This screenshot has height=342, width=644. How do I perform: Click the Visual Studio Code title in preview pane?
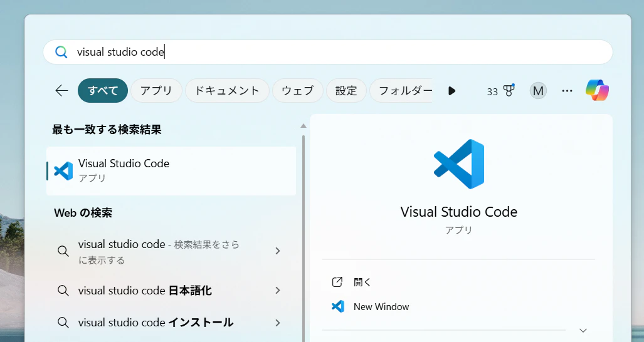(x=459, y=212)
